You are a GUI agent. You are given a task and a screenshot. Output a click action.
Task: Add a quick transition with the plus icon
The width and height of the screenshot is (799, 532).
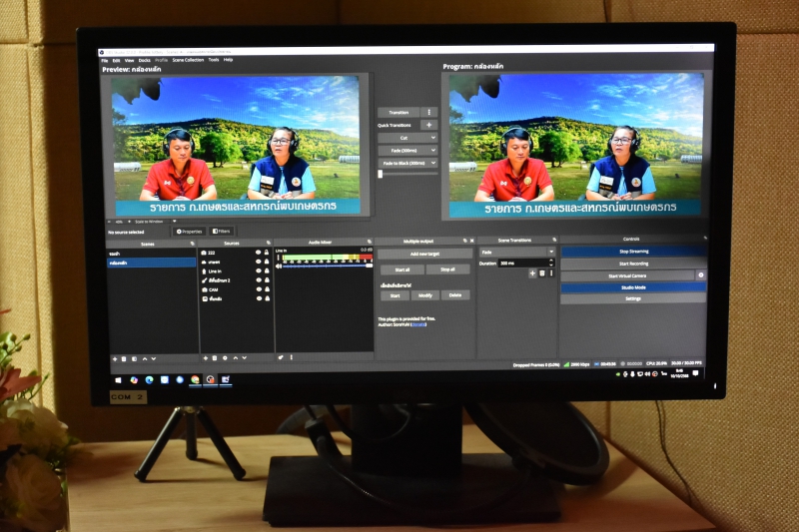coord(429,125)
